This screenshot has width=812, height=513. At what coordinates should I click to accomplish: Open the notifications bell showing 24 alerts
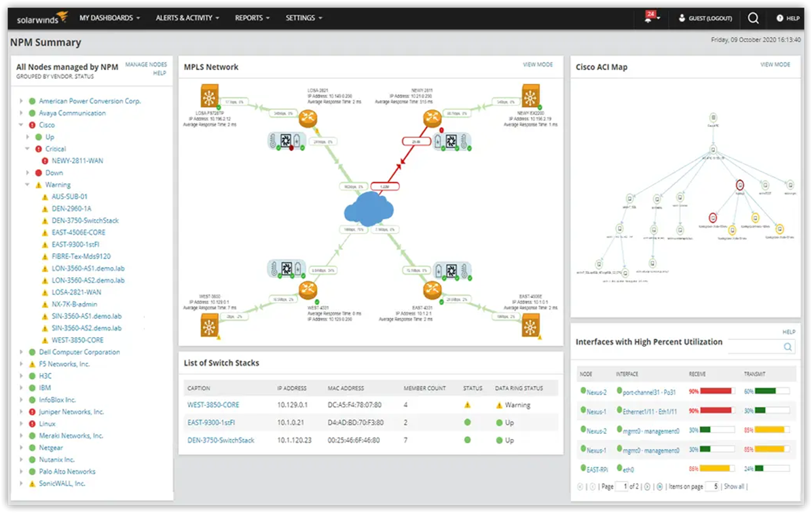click(x=648, y=18)
